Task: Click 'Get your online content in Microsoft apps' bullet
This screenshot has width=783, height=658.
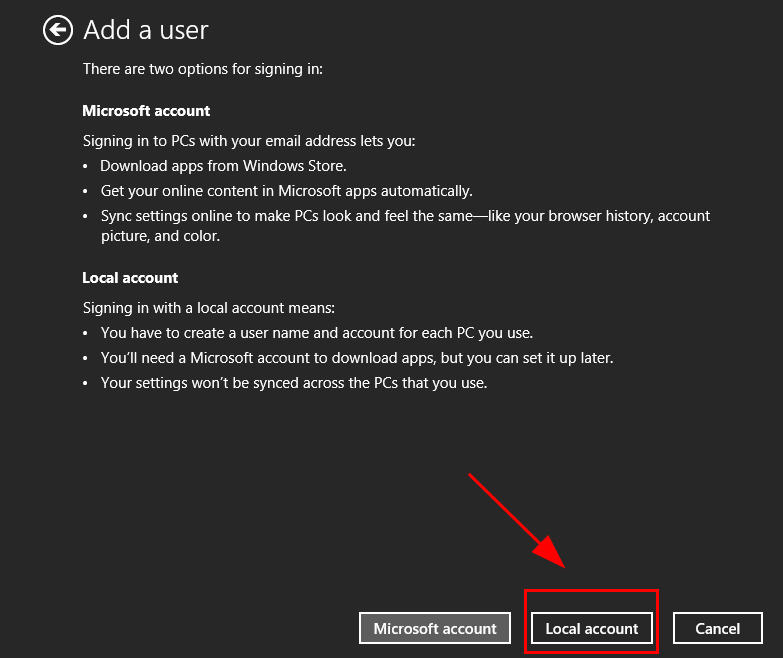Action: (287, 191)
